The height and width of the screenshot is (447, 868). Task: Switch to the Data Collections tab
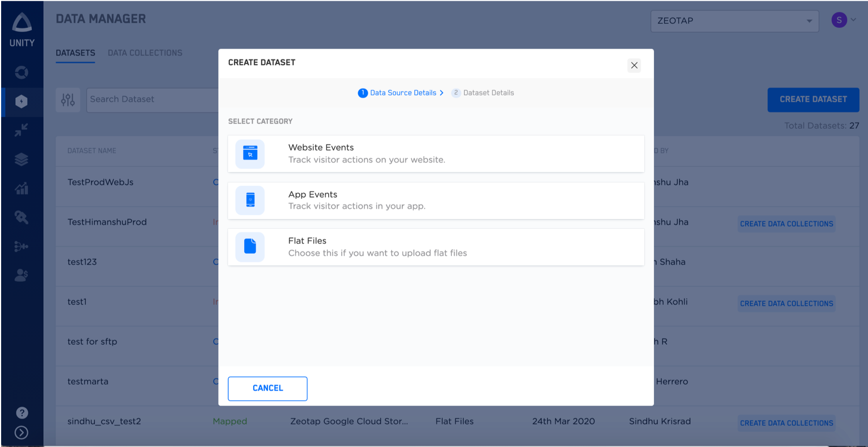[145, 53]
